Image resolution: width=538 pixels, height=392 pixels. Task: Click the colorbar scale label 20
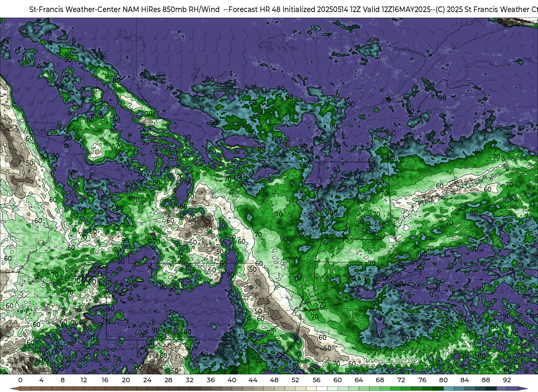click(126, 380)
